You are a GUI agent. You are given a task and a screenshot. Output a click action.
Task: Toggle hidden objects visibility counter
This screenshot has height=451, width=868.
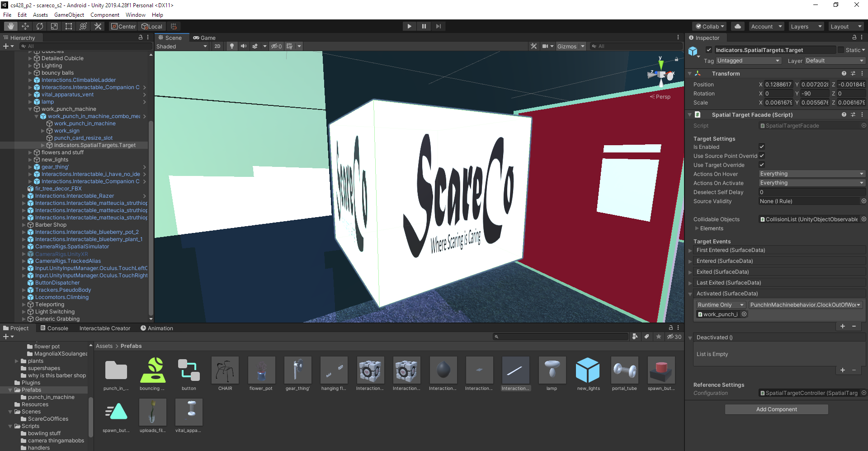(x=276, y=46)
